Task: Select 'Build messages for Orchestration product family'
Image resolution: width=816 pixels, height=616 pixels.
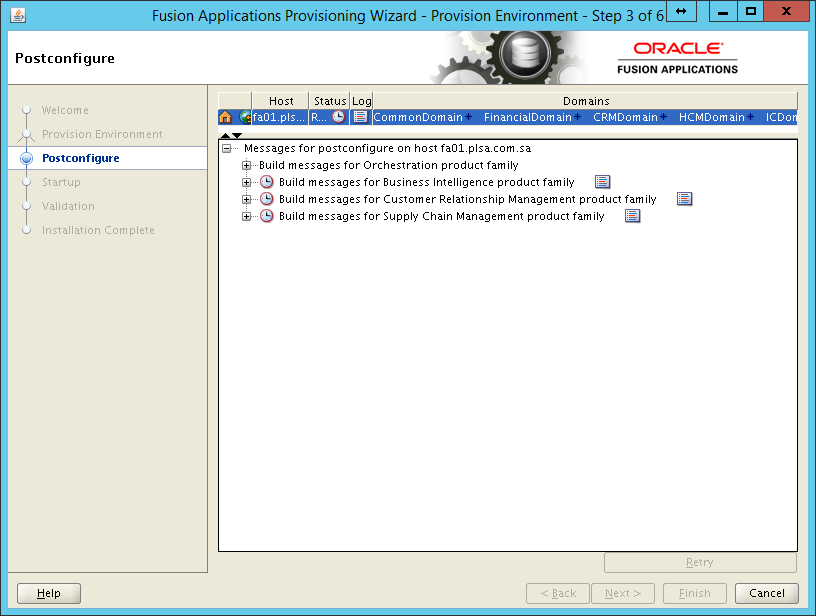Action: (388, 165)
